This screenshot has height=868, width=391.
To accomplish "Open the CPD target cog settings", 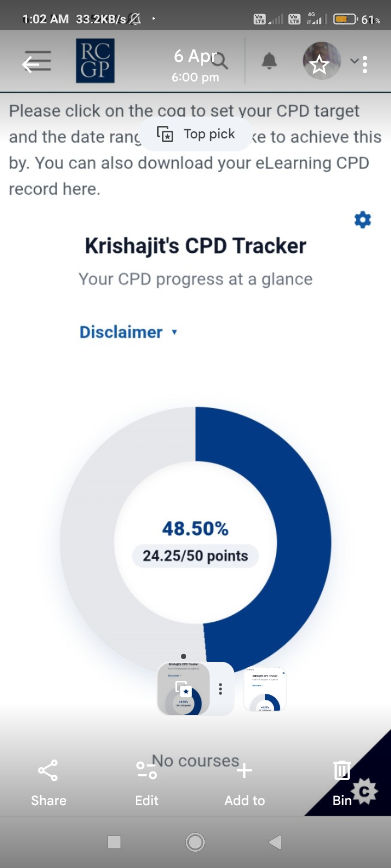I will [363, 220].
